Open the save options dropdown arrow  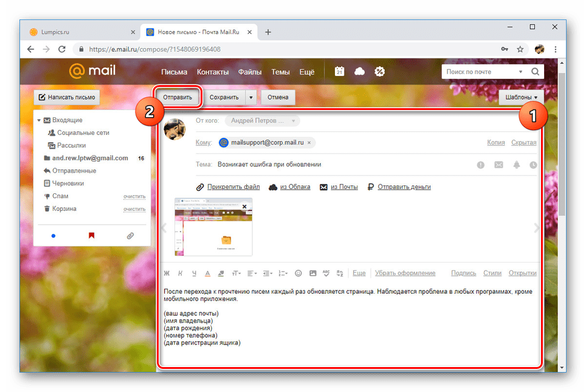(x=251, y=97)
